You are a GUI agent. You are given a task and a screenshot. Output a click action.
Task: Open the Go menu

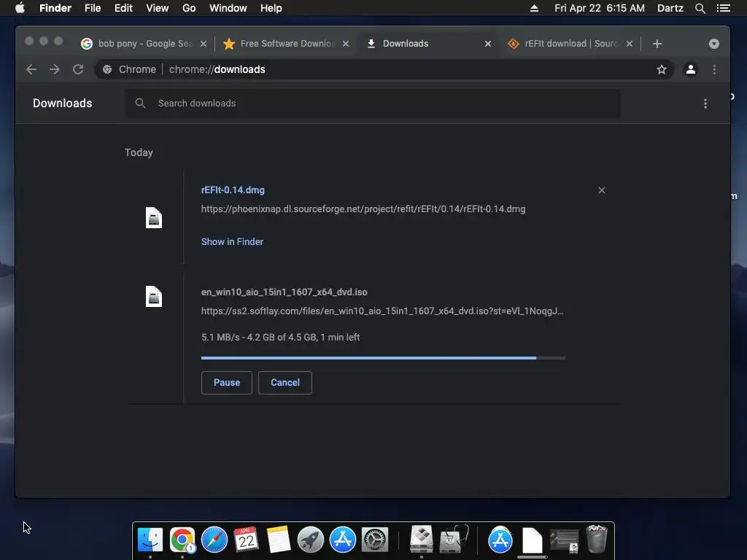point(189,8)
